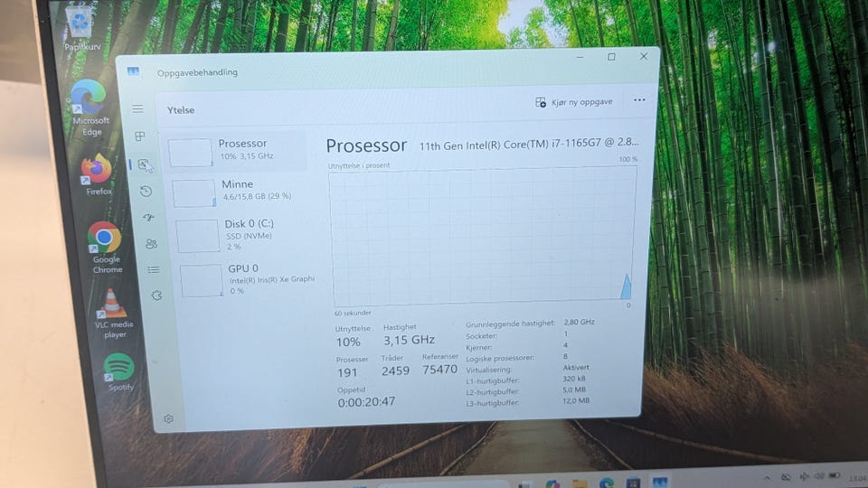Click the Prosessor utilization graph
The image size is (868, 488).
click(x=483, y=236)
